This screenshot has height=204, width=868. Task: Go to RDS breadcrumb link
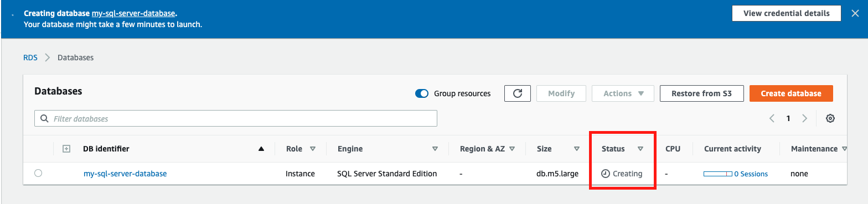[x=30, y=57]
